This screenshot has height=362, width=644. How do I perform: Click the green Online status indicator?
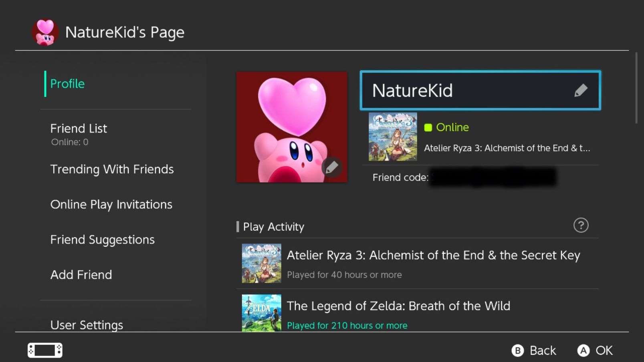(428, 127)
